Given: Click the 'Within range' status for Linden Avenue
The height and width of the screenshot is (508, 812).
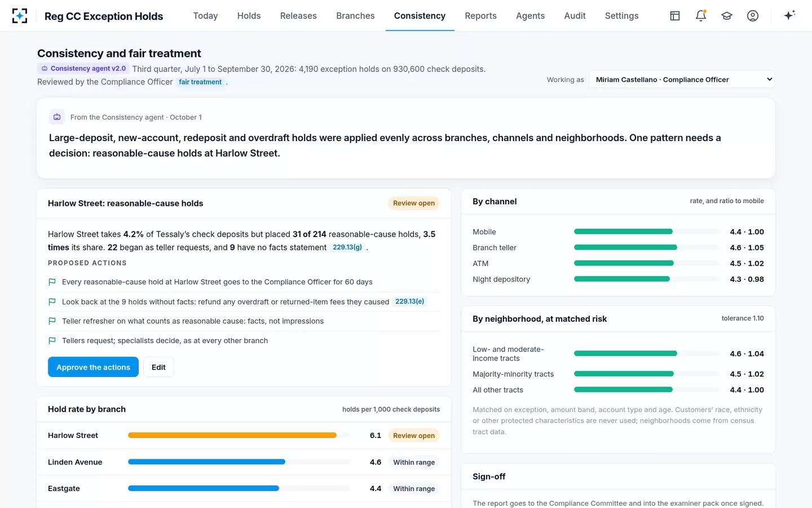Looking at the screenshot, I should (414, 462).
